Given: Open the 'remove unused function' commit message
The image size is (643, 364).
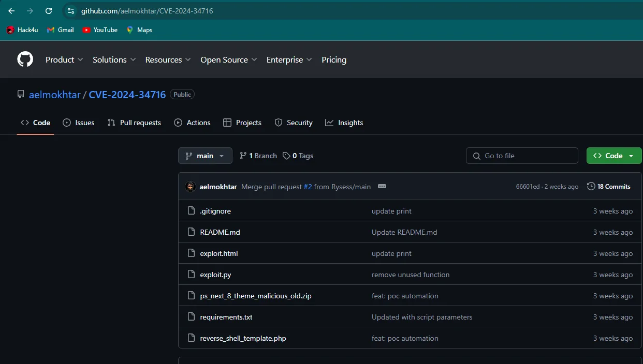Looking at the screenshot, I should pyautogui.click(x=411, y=275).
